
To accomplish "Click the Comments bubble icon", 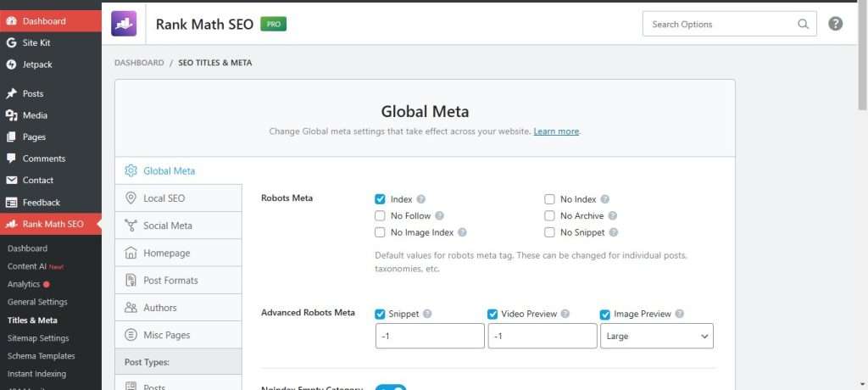I will [12, 159].
